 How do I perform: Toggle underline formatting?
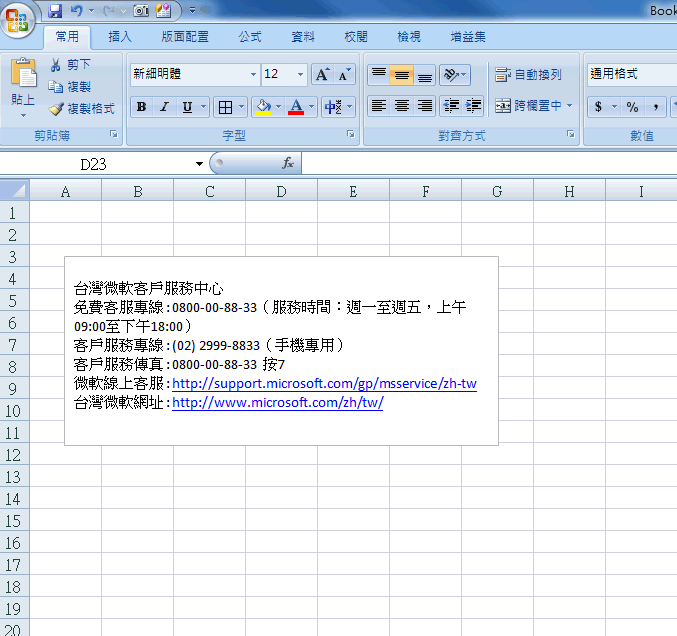187,107
